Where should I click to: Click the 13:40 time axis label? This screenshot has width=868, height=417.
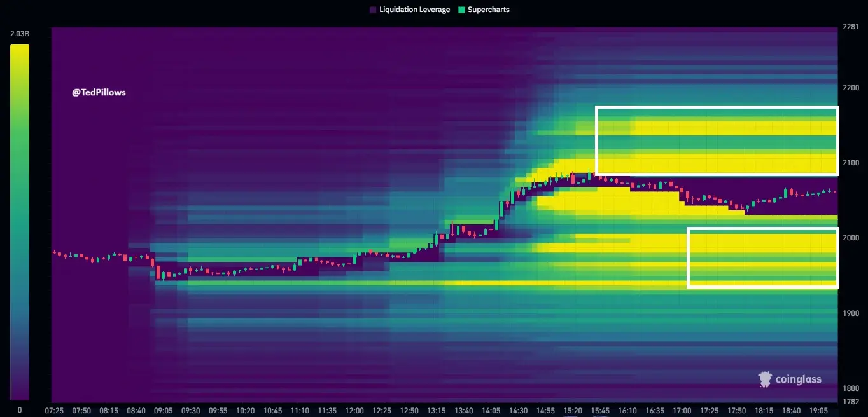pos(463,411)
